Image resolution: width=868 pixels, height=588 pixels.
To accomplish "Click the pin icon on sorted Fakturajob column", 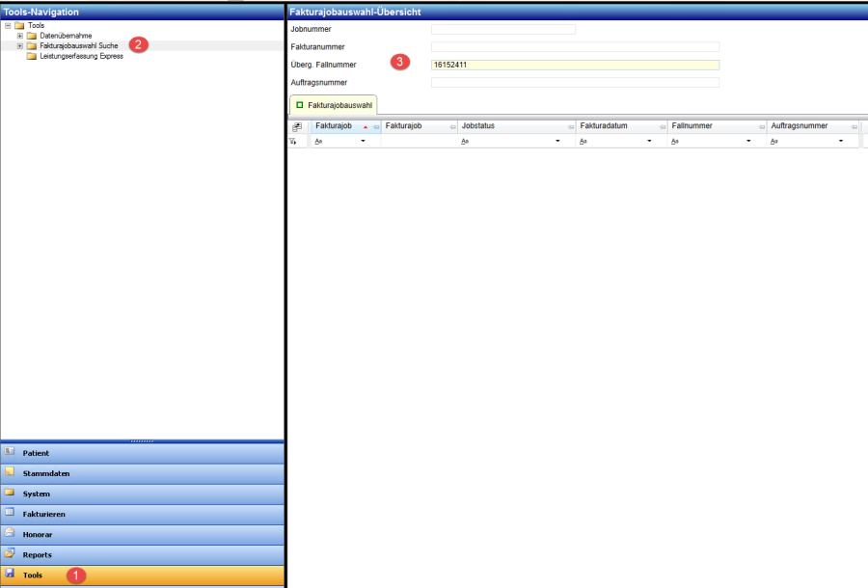I will click(376, 127).
